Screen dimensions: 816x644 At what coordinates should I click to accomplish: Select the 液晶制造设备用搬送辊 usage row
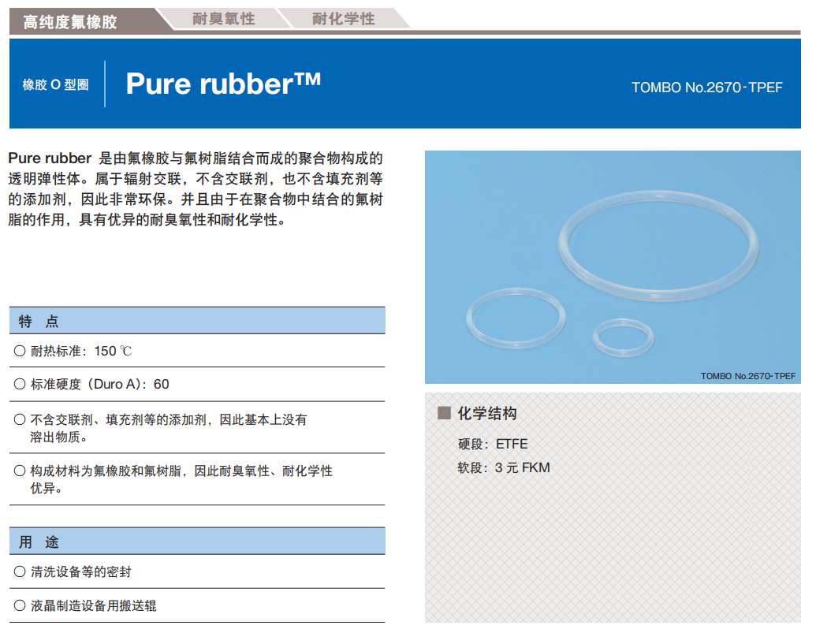coord(197,605)
